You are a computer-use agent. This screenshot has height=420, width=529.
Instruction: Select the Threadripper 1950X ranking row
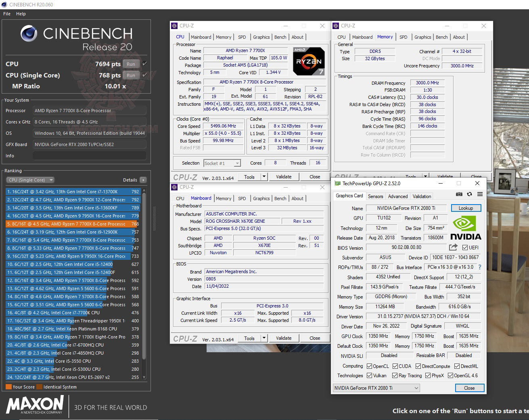point(73,321)
